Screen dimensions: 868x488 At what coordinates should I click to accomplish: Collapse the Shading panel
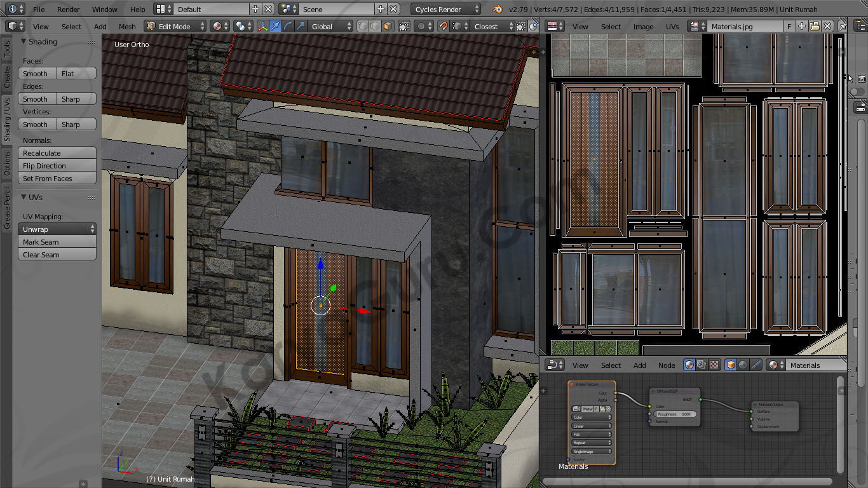(24, 42)
